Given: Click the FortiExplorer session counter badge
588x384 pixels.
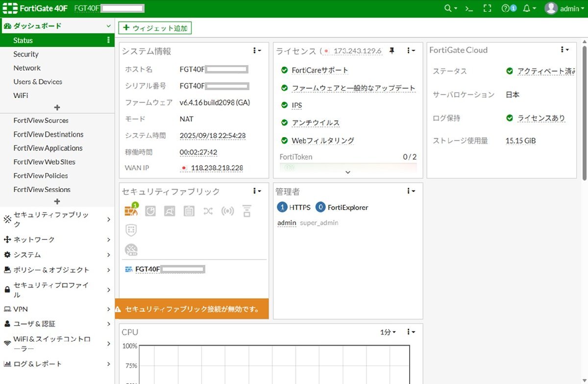Looking at the screenshot, I should [x=322, y=207].
